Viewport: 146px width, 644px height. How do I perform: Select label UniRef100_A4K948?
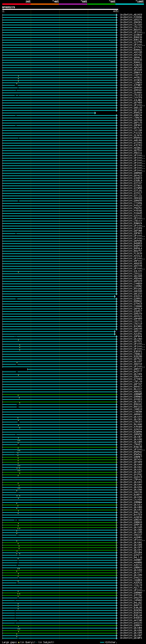[131, 291]
